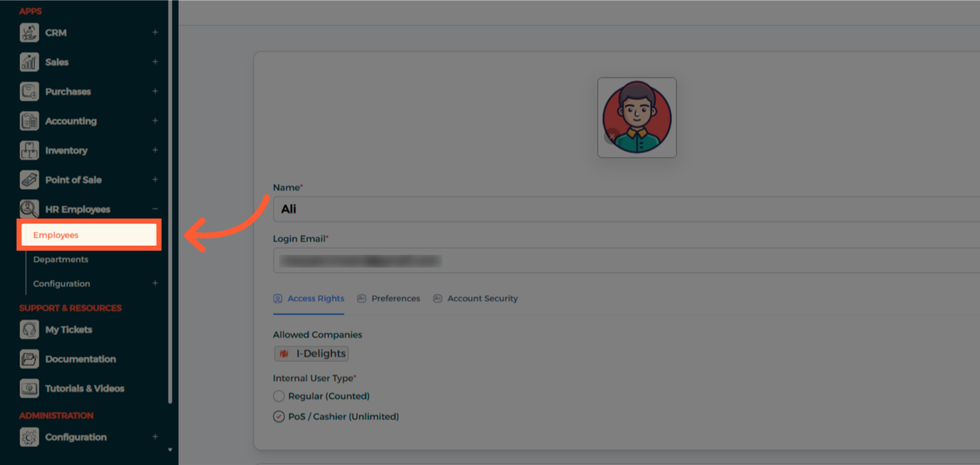The image size is (980, 465).
Task: Select Regular (Counted) user type
Action: pos(279,396)
